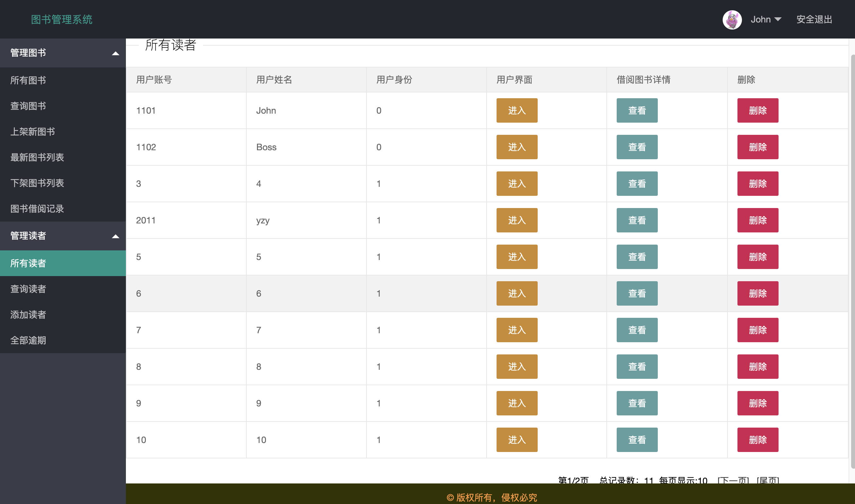
Task: Click the 1101 account cell
Action: 186,110
